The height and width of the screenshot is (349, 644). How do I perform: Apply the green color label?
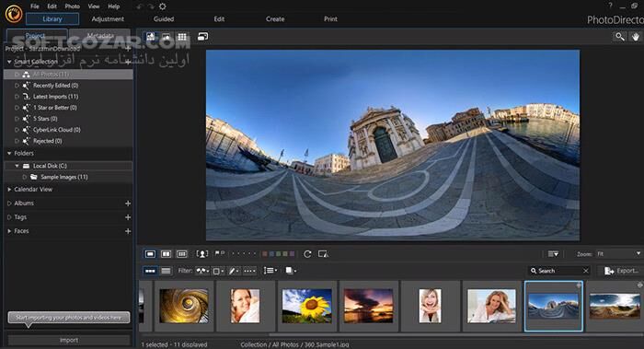point(279,254)
